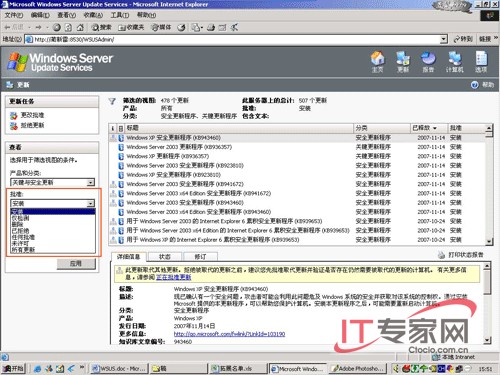
Task: Switch to the 修订 tab
Action: click(200, 257)
